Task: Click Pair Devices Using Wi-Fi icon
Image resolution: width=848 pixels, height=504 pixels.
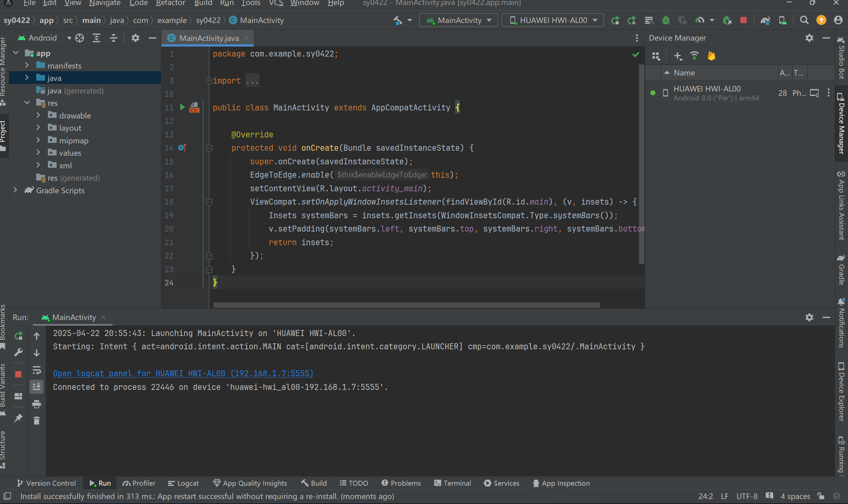Action: click(x=695, y=56)
